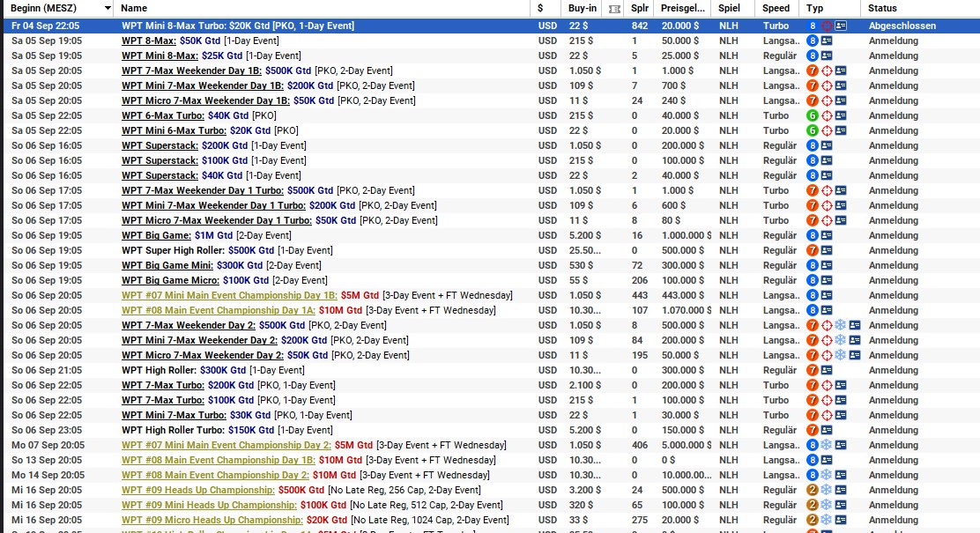The height and width of the screenshot is (533, 980).
Task: Click the 7-max badge in WPT Super High Roller row
Action: click(813, 250)
